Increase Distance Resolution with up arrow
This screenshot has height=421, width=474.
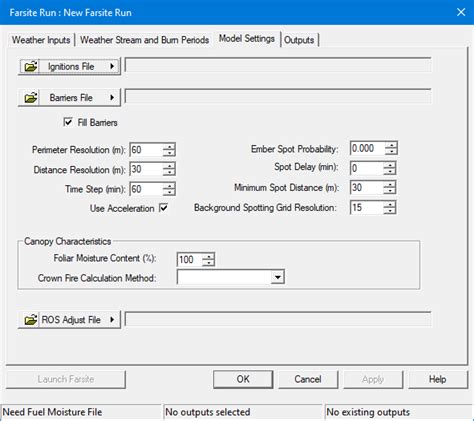169,166
